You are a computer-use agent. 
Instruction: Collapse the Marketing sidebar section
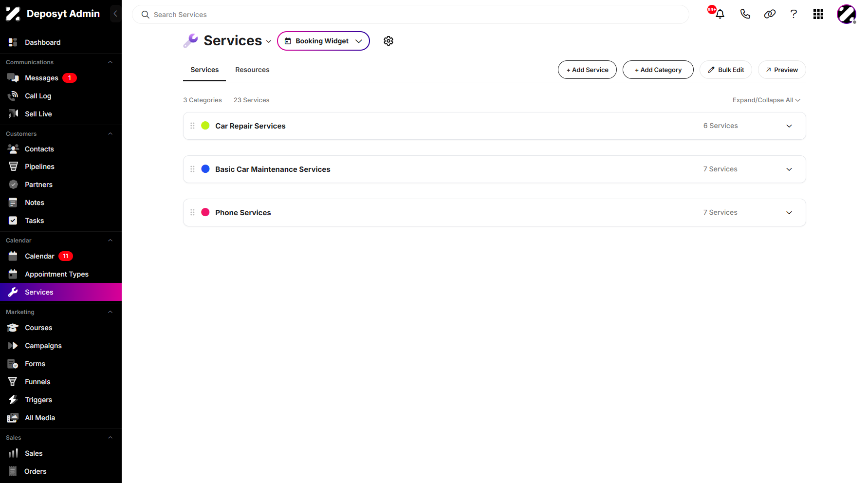[110, 312]
